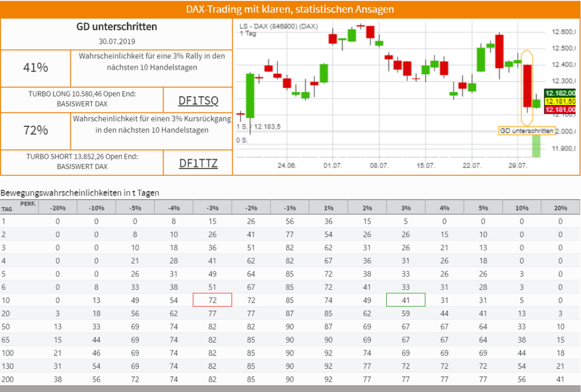Click the '1 Tag' timeframe label in chart
Screen dimensions: 581x392
[248, 33]
